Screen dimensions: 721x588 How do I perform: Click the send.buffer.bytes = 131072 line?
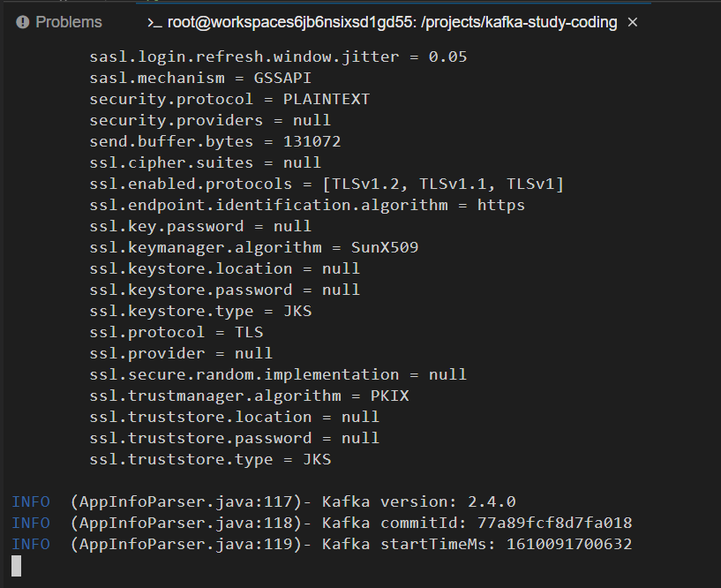tap(215, 141)
